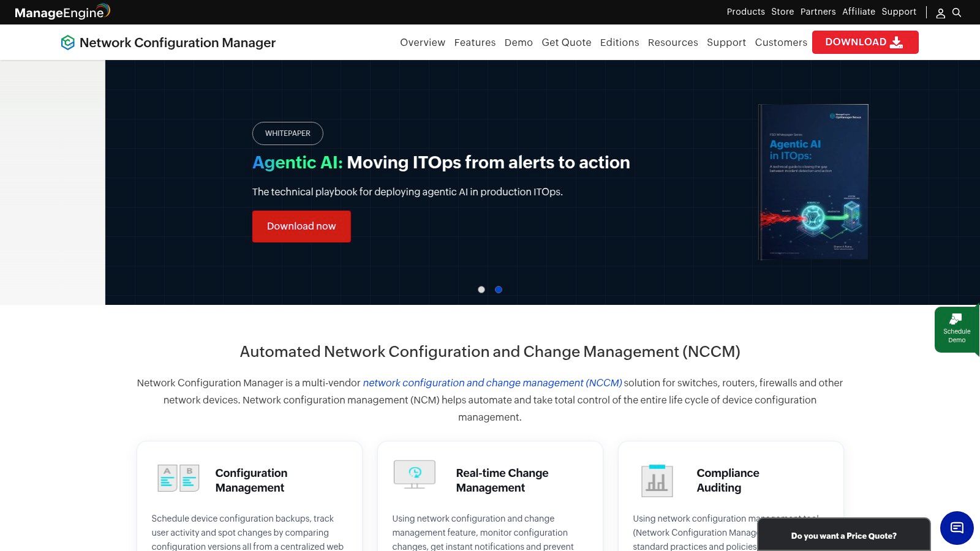980x551 pixels.
Task: Open the user account icon
Action: 941,13
